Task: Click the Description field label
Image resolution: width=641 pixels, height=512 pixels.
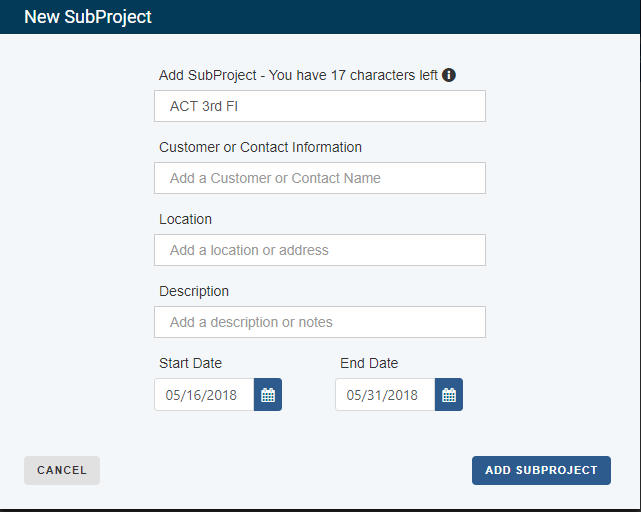Action: click(194, 292)
